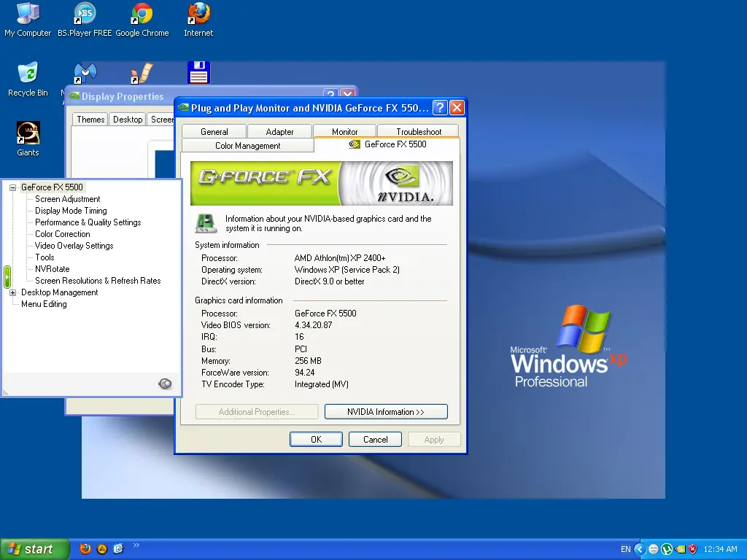Screen dimensions: 747x560
Task: Click the NVIDIA tray icon in taskbar
Action: [680, 549]
